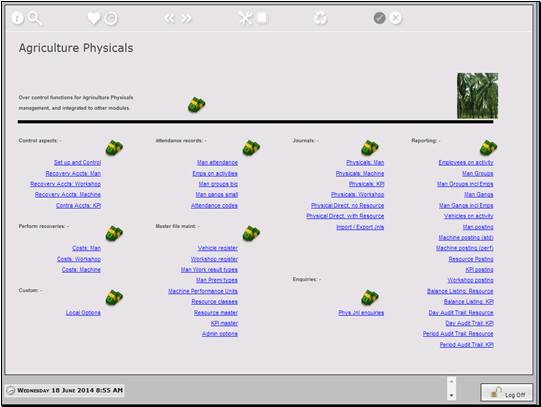The width and height of the screenshot is (541, 407).
Task: Click the Log Off button
Action: pyautogui.click(x=506, y=393)
